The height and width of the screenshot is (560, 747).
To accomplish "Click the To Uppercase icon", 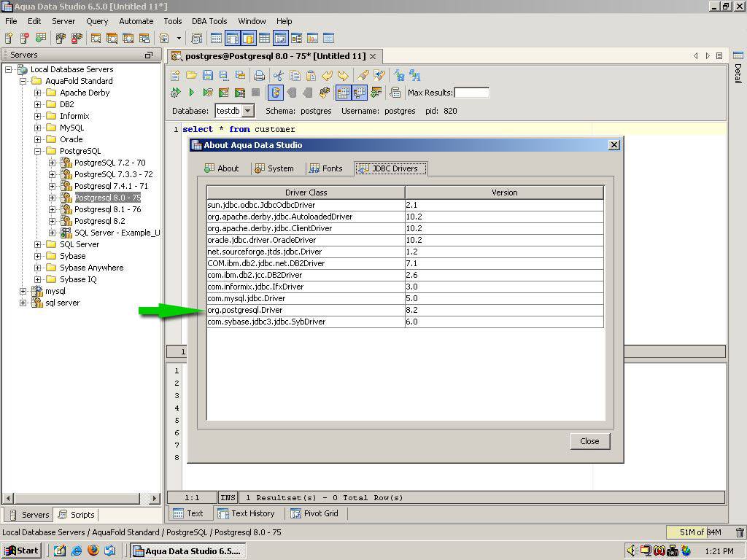I will click(x=399, y=75).
